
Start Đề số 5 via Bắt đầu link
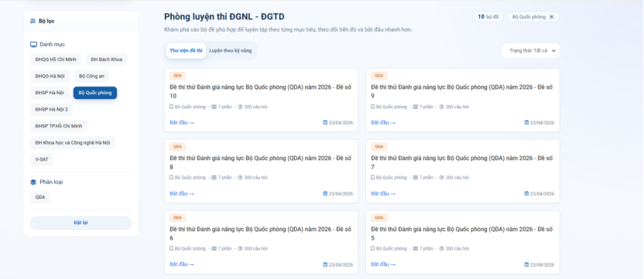tap(383, 264)
